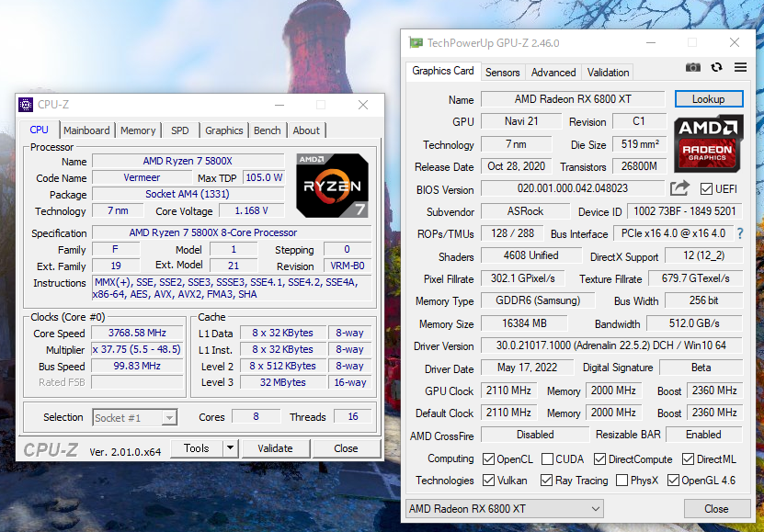The height and width of the screenshot is (532, 764).
Task: Toggle the DirectCompute checkbox
Action: pos(599,459)
